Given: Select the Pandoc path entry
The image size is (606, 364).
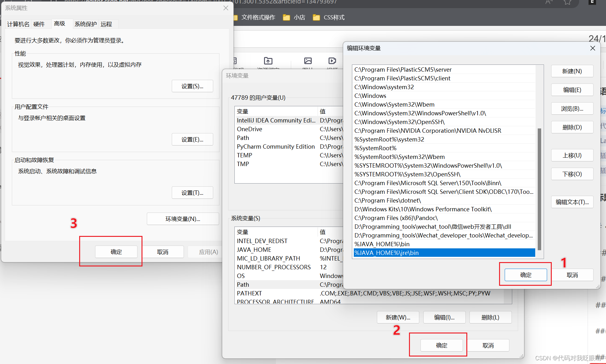Looking at the screenshot, I should (444, 218).
